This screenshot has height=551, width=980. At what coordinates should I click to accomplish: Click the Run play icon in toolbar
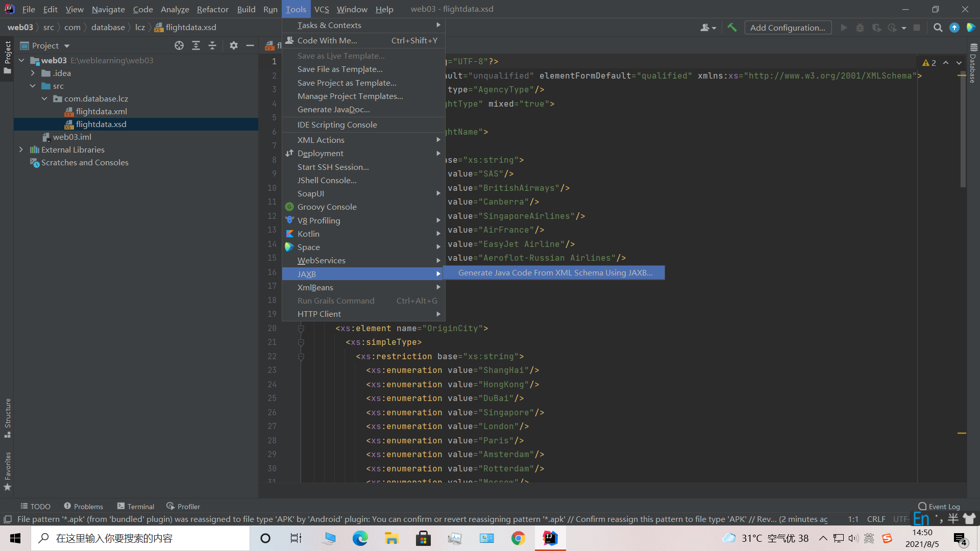[844, 28]
